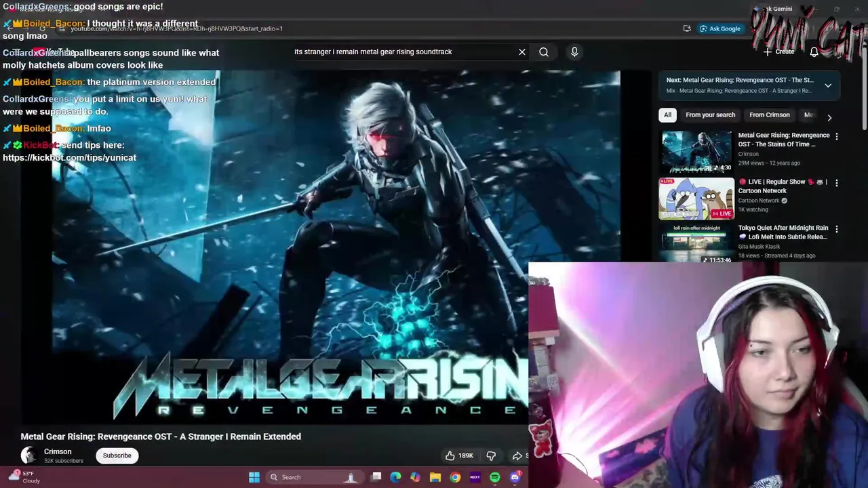Open Spotify from the taskbar
This screenshot has height=488, width=868.
pos(495,477)
